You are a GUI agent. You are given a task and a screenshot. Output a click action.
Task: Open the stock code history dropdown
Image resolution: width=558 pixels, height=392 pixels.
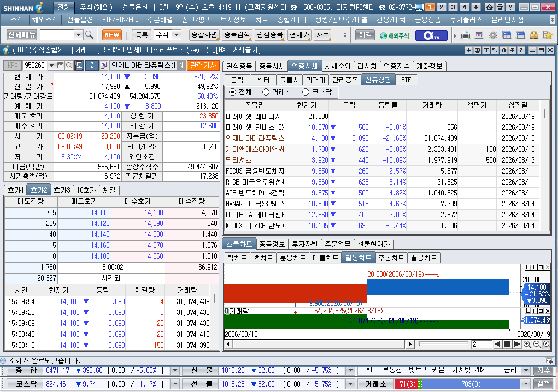(51, 65)
